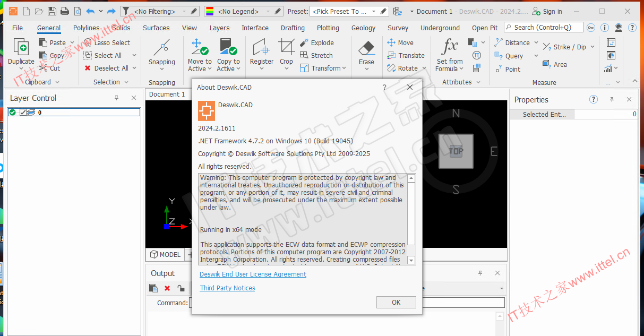The height and width of the screenshot is (336, 644).
Task: Open Print Preview from quick access toolbar
Action: pos(78,11)
